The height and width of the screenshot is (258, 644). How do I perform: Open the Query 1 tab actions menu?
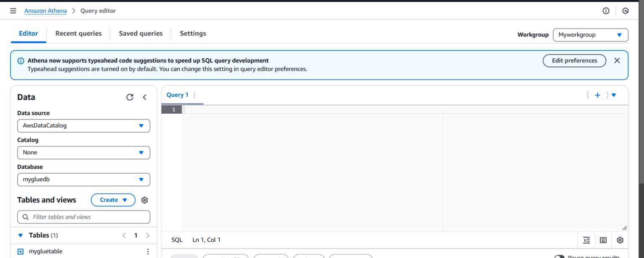194,95
